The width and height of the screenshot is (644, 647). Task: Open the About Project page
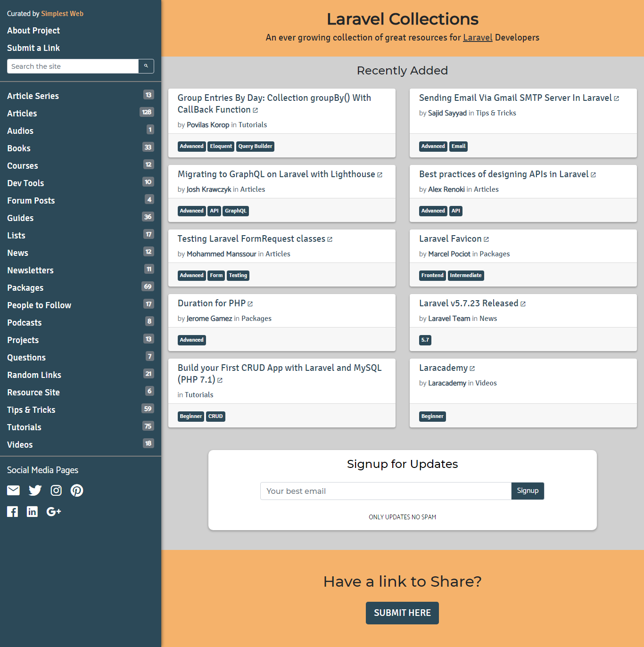33,30
